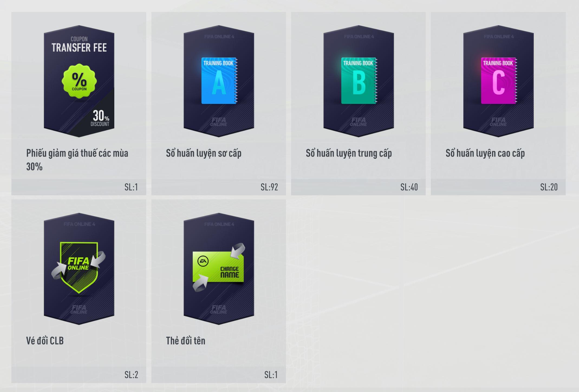
Task: Open Sổ huấn luyện sơ cấp item name
Action: pos(204,153)
